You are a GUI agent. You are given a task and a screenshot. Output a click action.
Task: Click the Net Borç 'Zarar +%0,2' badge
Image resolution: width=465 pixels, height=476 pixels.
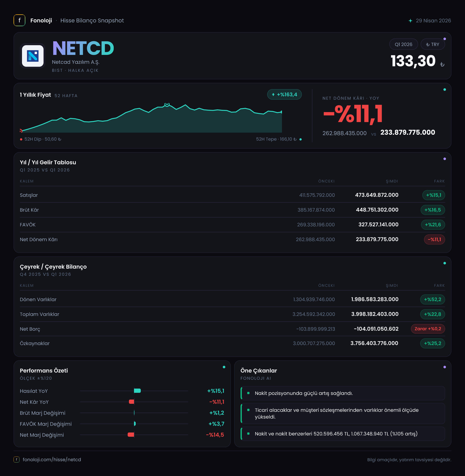[428, 329]
